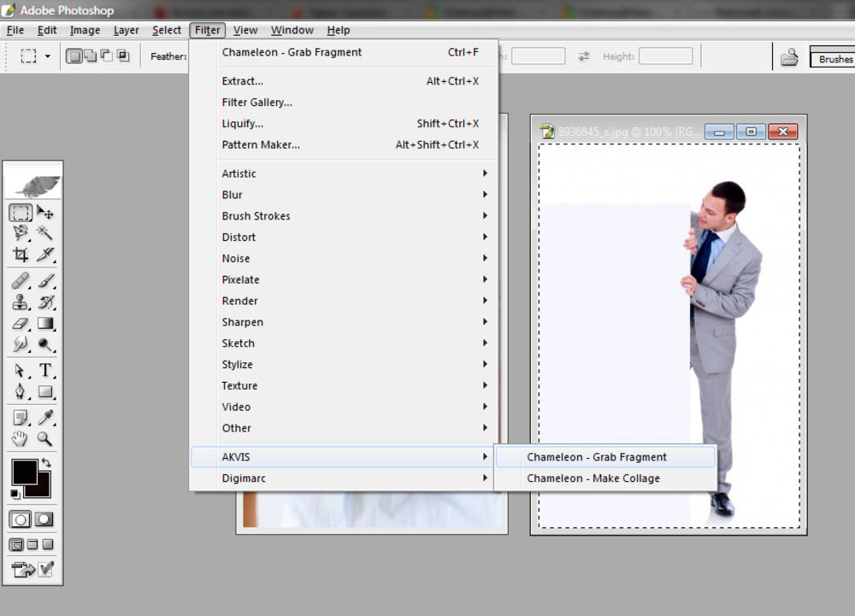The height and width of the screenshot is (616, 855).
Task: Expand the Blur filter submenu
Action: pos(344,195)
